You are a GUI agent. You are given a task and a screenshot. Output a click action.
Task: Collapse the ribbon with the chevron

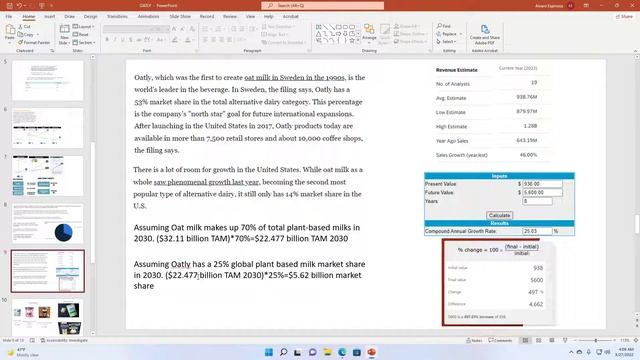coord(635,51)
